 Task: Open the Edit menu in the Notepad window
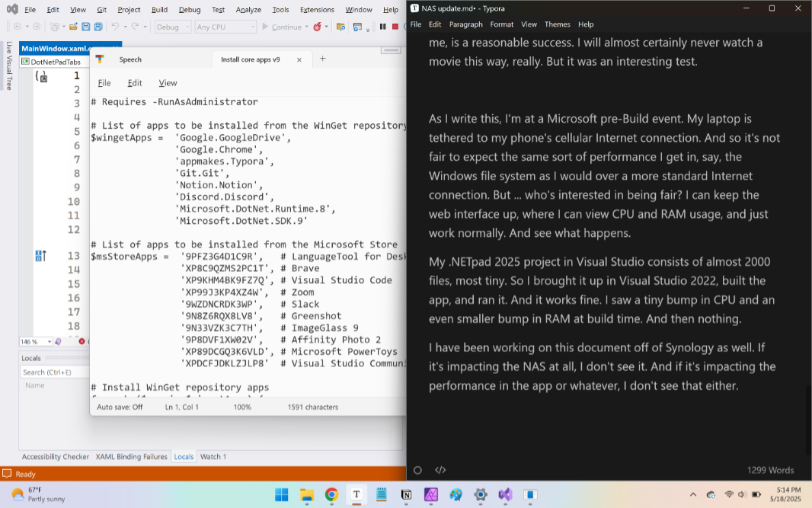tap(135, 83)
